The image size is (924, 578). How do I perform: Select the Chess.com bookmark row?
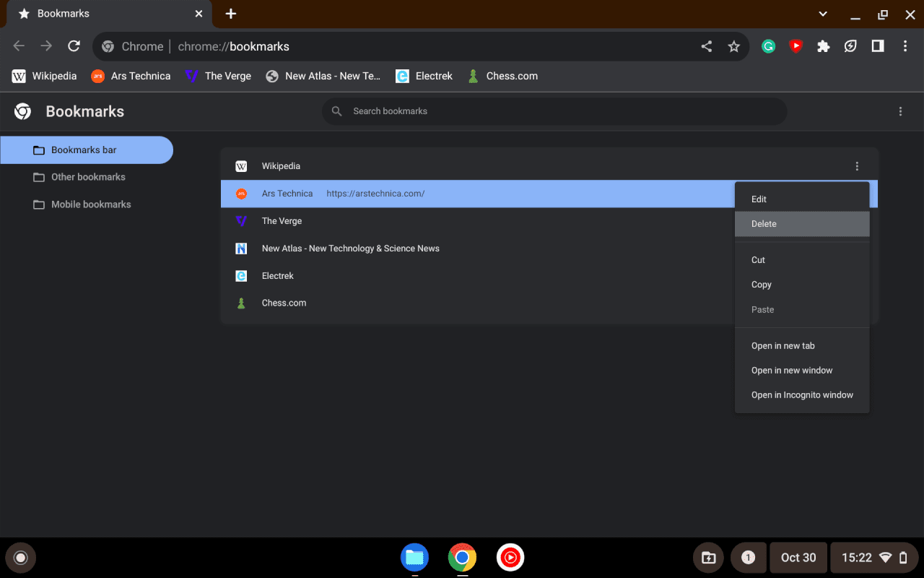pyautogui.click(x=549, y=303)
